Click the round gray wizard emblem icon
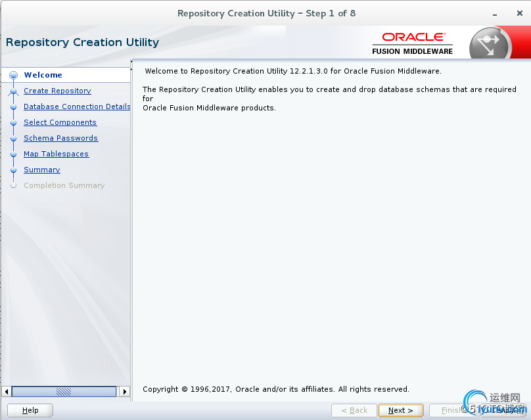Image resolution: width=531 pixels, height=420 pixels. pyautogui.click(x=490, y=44)
